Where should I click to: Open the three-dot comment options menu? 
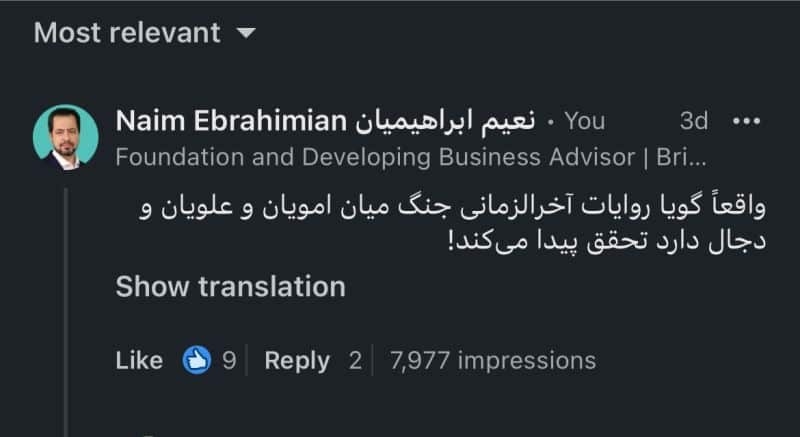pos(746,121)
